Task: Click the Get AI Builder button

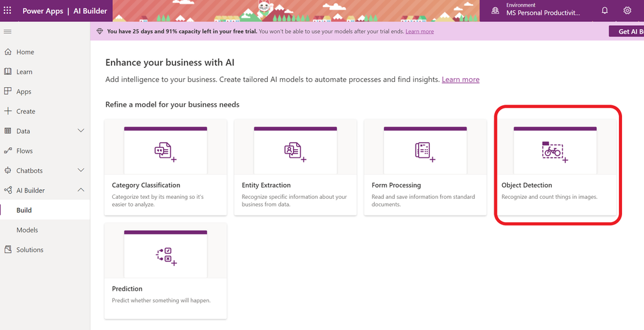Action: tap(626, 32)
